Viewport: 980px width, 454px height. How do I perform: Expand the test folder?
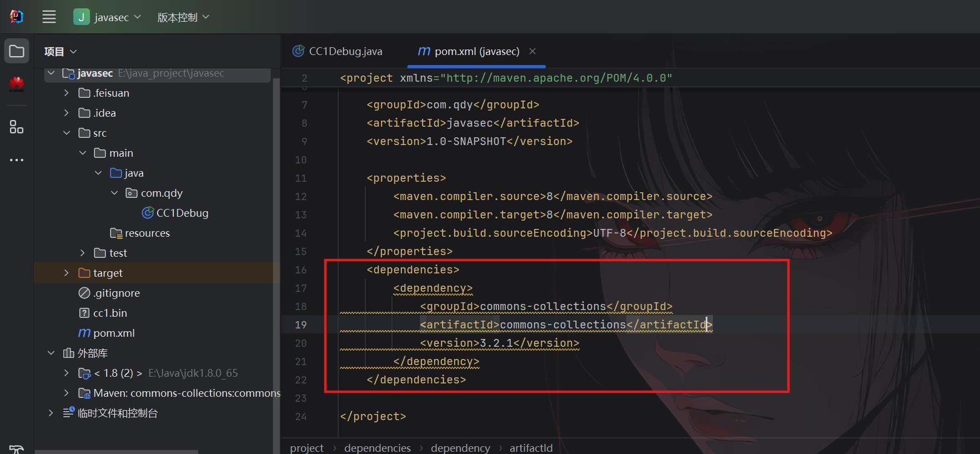[83, 253]
